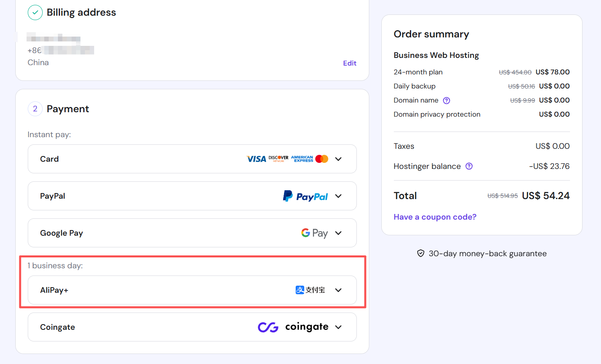Click the Billing address green checkmark

coord(35,12)
